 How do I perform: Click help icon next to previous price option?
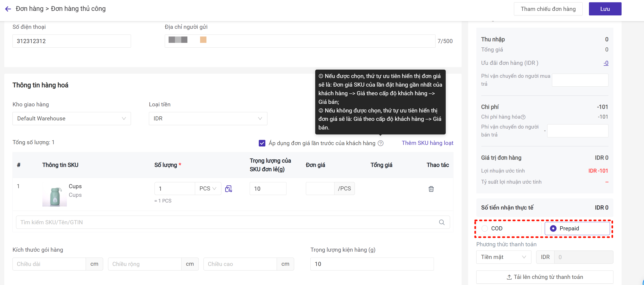[380, 143]
